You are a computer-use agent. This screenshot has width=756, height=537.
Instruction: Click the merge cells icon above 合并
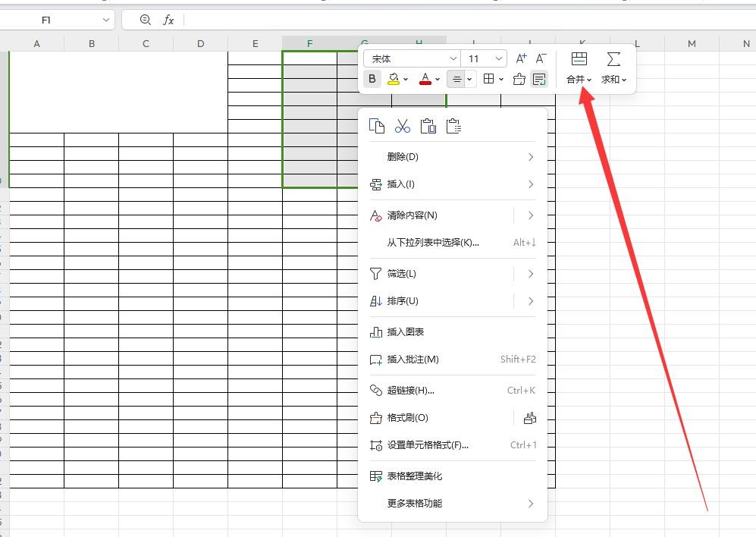(579, 59)
